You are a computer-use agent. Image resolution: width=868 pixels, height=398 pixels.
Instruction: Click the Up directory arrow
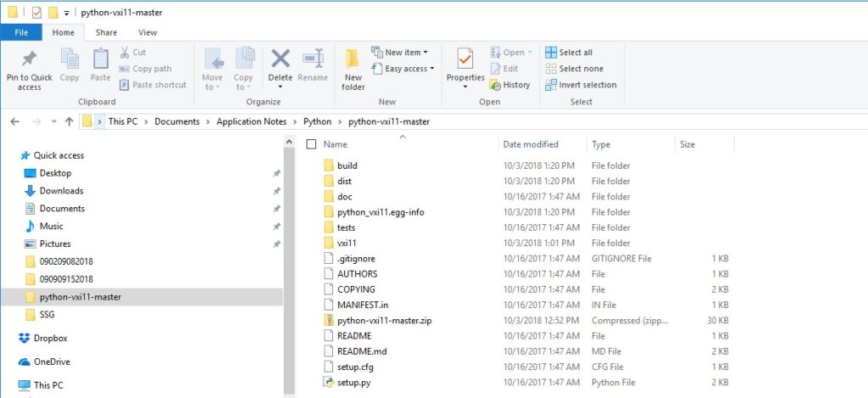(x=69, y=121)
